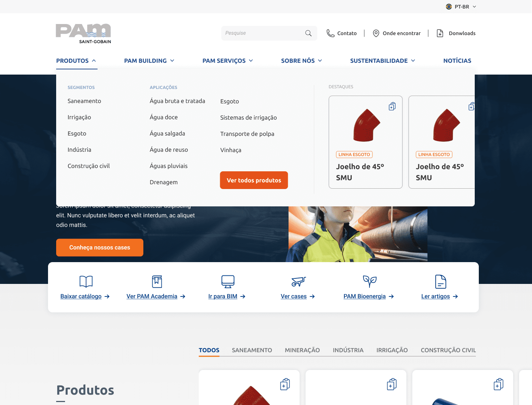Viewport: 532px width, 405px height.
Task: Open Água de reuso application
Action: [x=169, y=150]
